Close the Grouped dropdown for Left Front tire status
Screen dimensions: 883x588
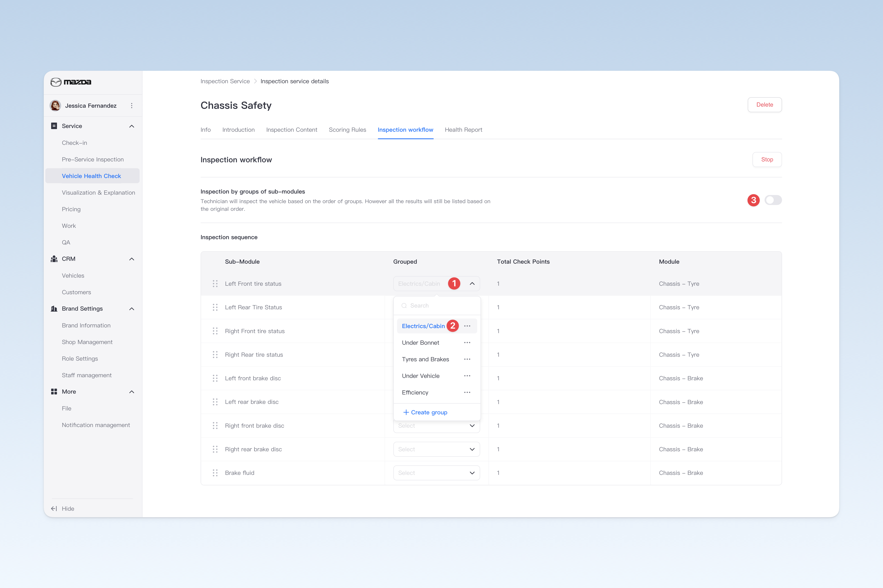click(472, 284)
